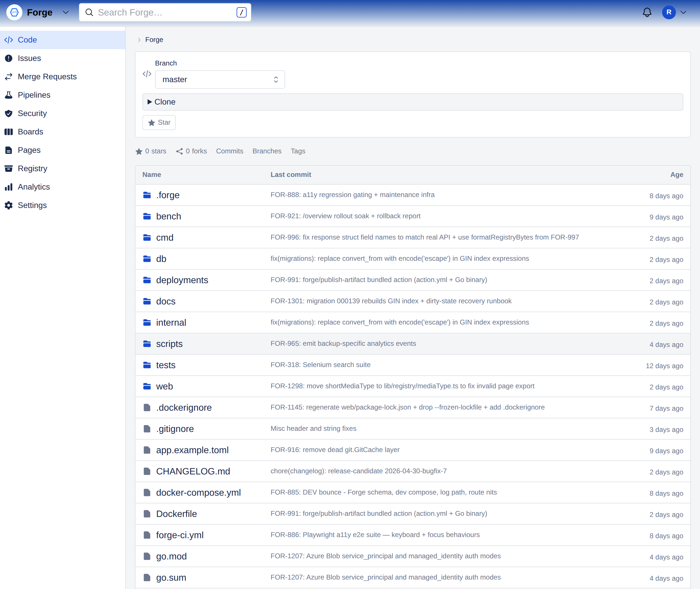This screenshot has width=700, height=589.
Task: Click the Dockerfile file icon
Action: (x=147, y=514)
